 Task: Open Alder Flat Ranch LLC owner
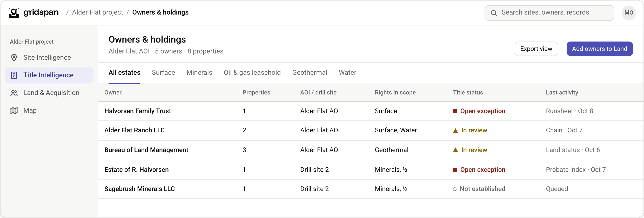[135, 130]
